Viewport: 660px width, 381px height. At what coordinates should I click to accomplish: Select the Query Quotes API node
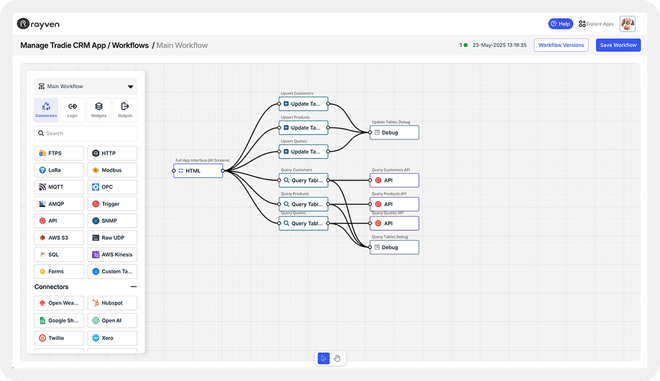pos(394,224)
